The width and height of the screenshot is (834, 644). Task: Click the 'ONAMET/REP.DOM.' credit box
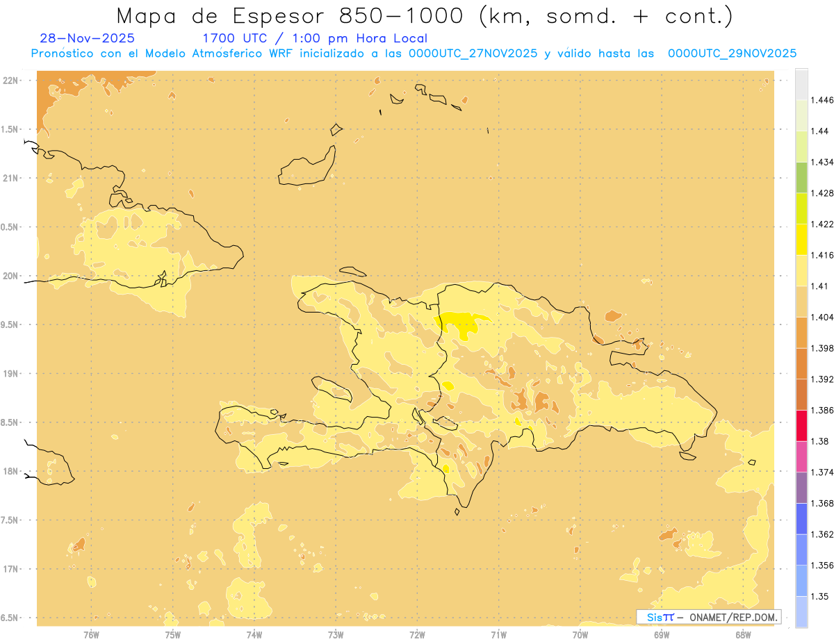(709, 617)
